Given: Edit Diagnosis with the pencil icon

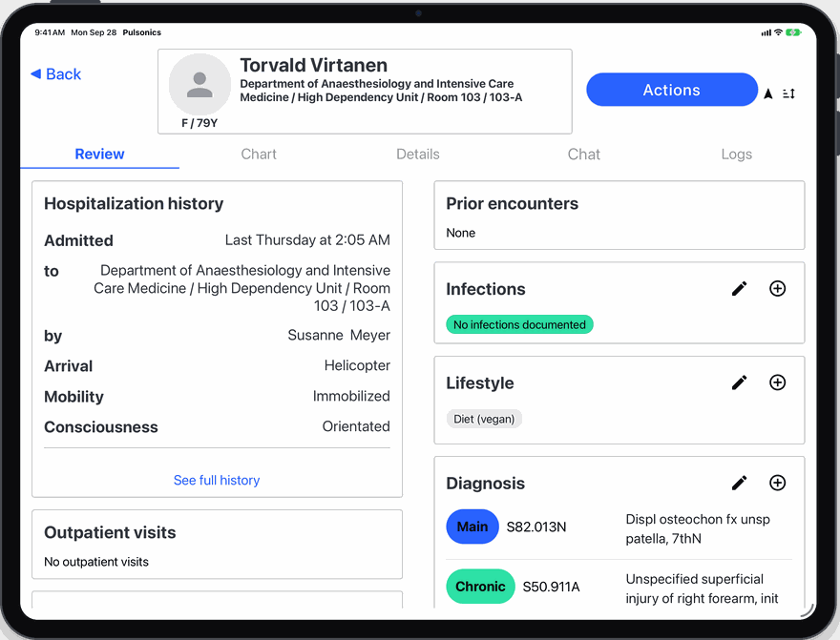Looking at the screenshot, I should click(x=739, y=484).
